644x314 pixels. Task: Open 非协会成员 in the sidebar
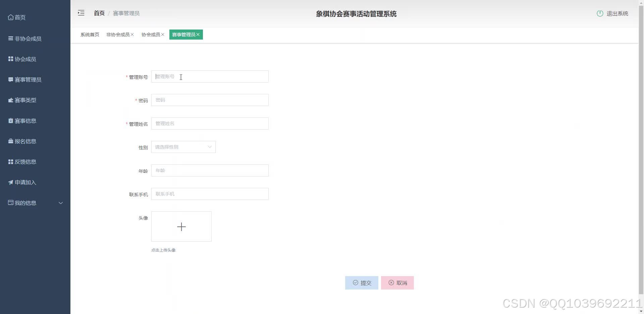(35, 39)
